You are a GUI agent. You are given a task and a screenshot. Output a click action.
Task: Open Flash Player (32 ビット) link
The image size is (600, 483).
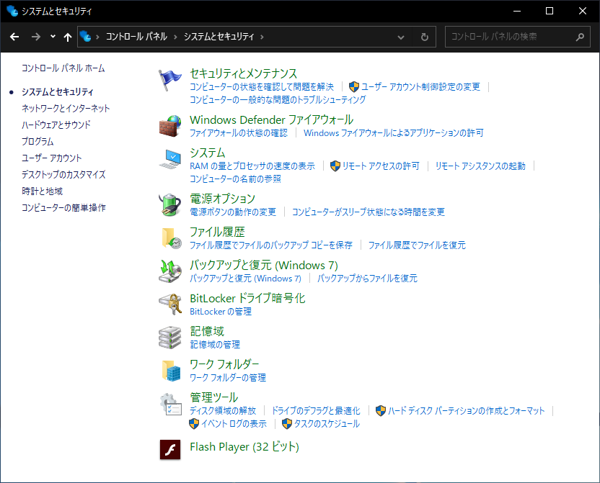pyautogui.click(x=245, y=447)
